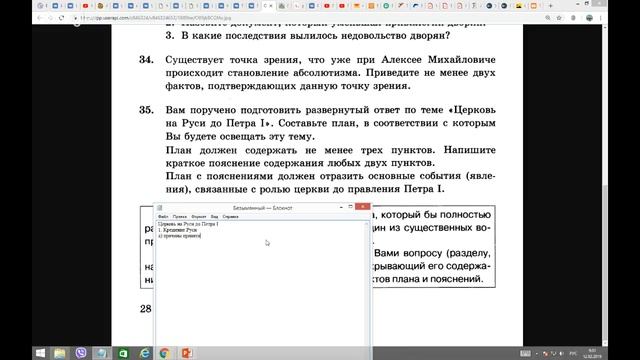Image resolution: width=640 pixels, height=360 pixels.
Task: Open the Справка menu in Notepad
Action: coord(230,216)
